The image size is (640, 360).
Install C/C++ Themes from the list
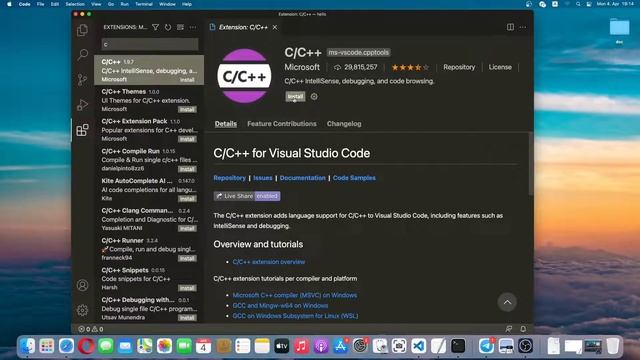[x=187, y=109]
